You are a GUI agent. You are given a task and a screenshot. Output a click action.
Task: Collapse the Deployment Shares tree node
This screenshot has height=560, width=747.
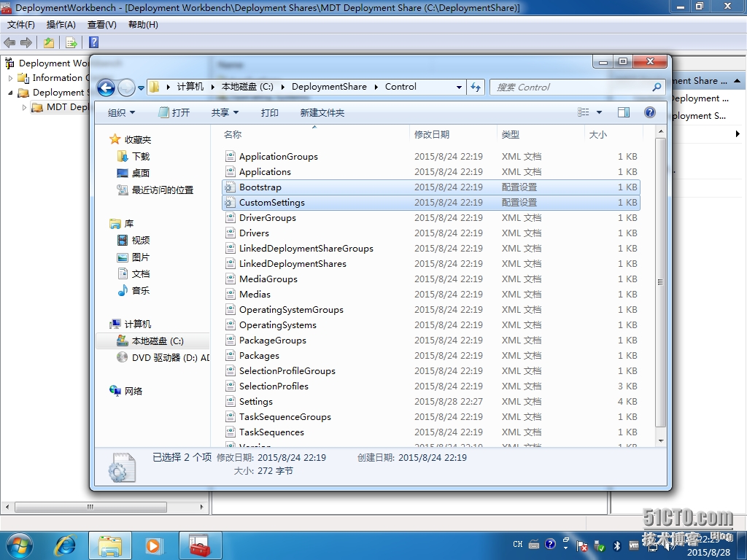coord(10,93)
